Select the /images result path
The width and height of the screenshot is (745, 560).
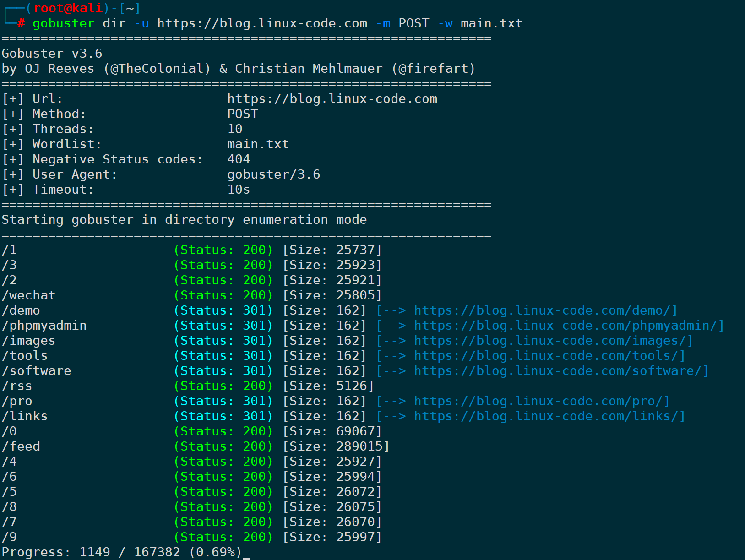click(x=28, y=341)
